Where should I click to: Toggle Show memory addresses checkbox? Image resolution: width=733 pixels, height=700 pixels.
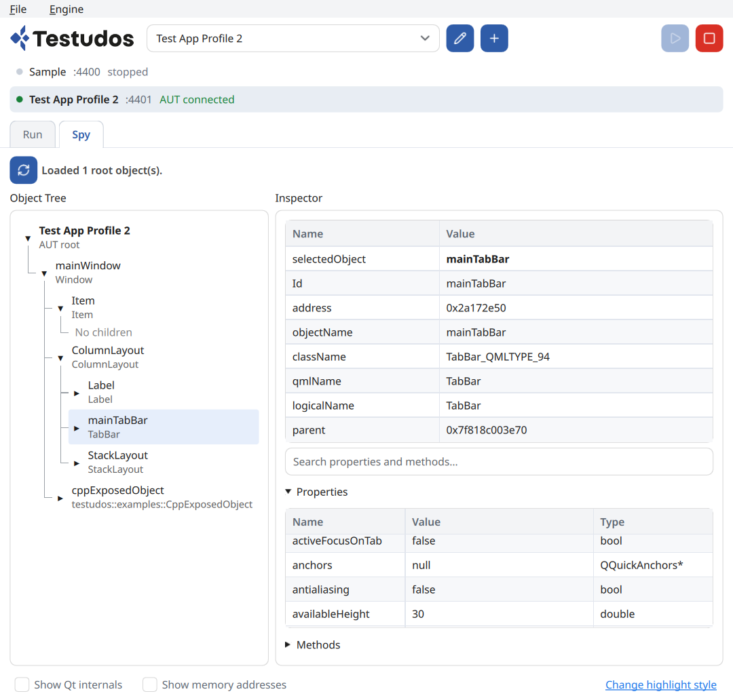149,684
